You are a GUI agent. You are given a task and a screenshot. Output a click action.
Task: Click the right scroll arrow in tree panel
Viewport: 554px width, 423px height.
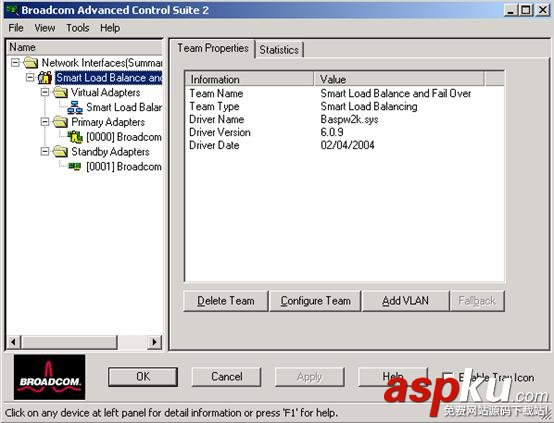pyautogui.click(x=154, y=342)
